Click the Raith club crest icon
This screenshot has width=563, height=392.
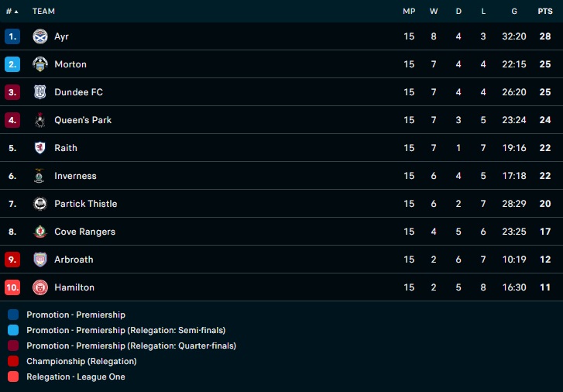coord(40,148)
